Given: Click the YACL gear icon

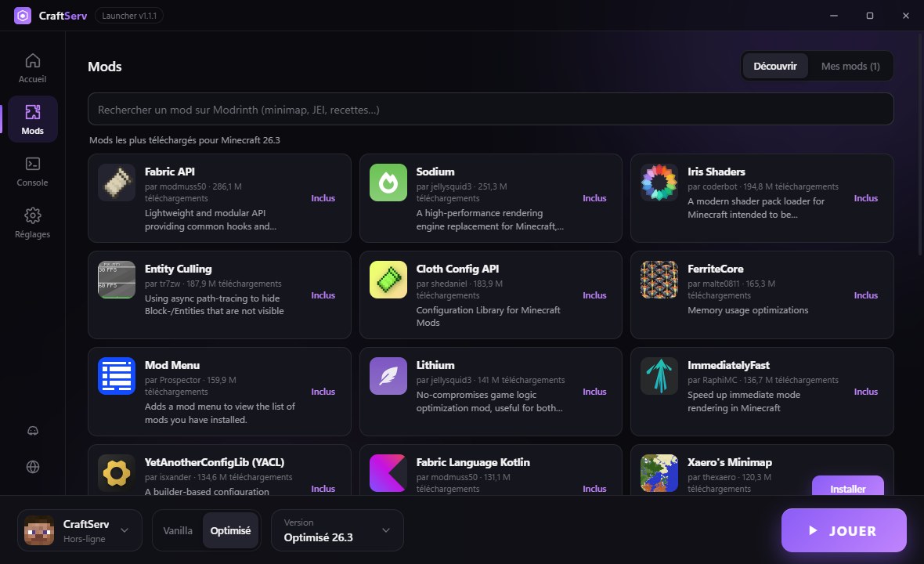Looking at the screenshot, I should pos(117,473).
